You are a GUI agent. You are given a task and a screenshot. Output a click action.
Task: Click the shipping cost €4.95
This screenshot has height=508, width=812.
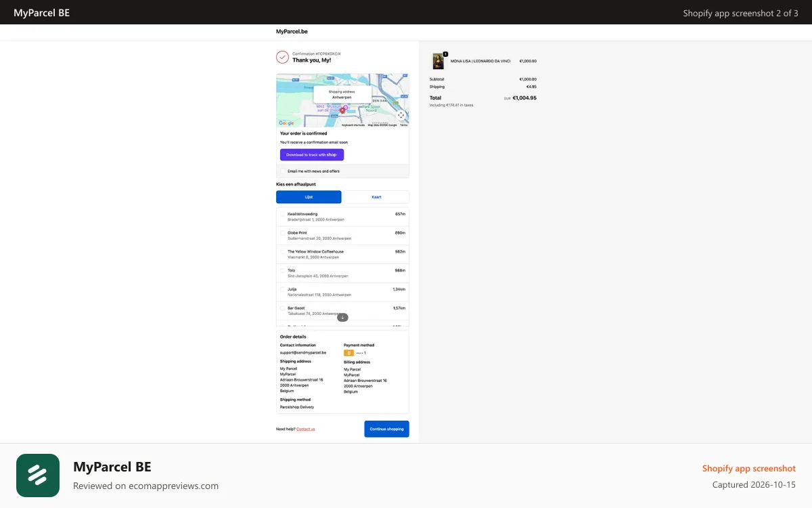pyautogui.click(x=531, y=87)
